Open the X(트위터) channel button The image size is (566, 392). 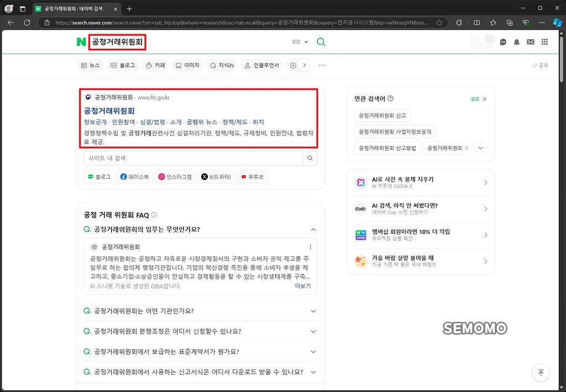click(216, 177)
